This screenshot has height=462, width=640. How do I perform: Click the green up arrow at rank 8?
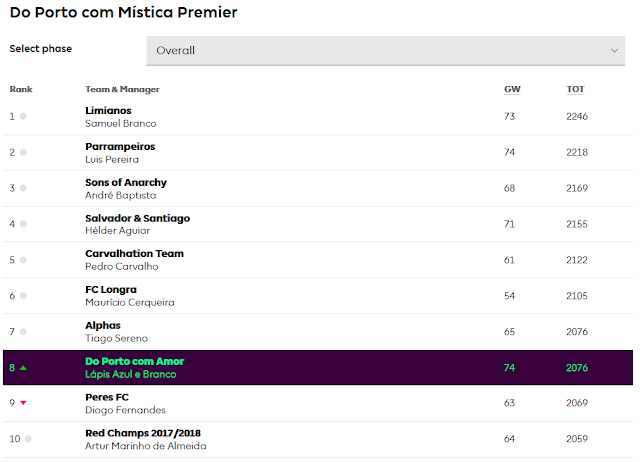pyautogui.click(x=23, y=368)
